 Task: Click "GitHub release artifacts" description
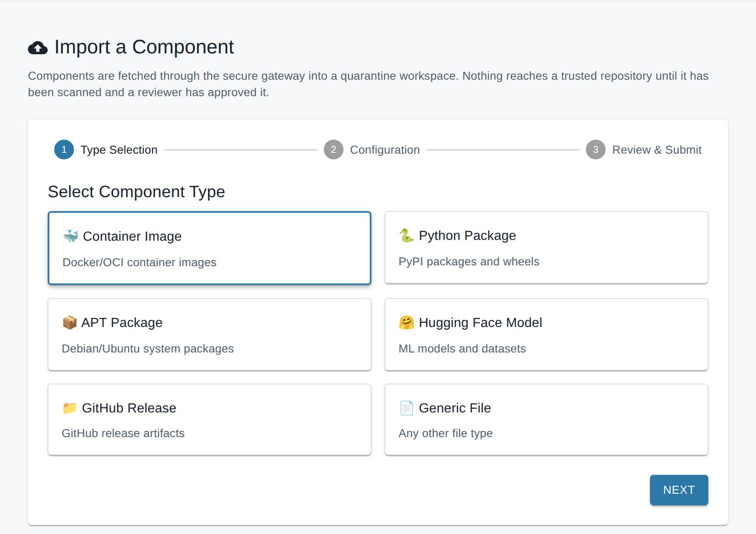(x=123, y=433)
